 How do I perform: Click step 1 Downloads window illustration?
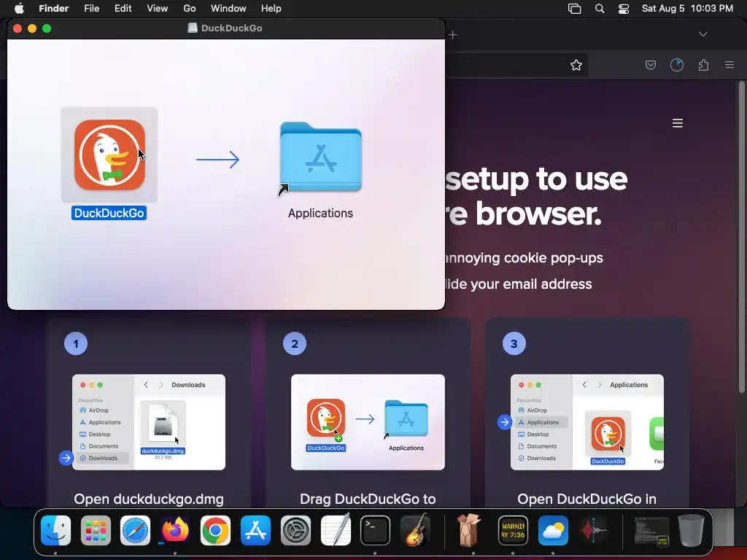pyautogui.click(x=149, y=422)
